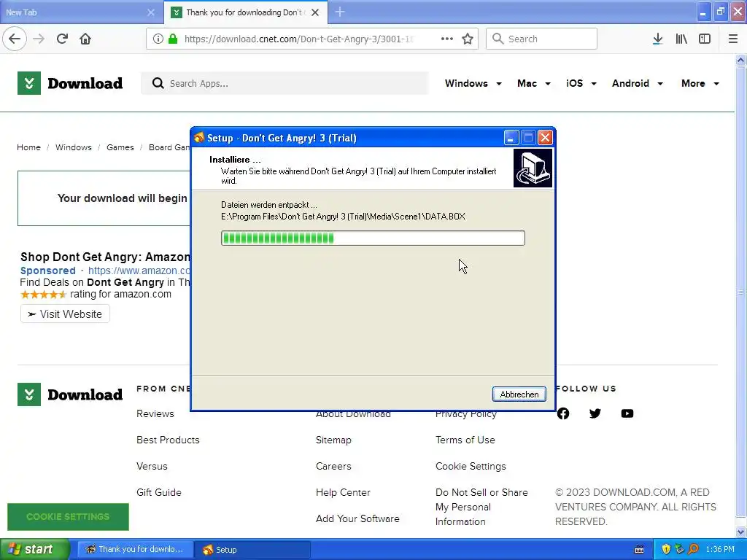Expand the Android dropdown menu

[638, 83]
